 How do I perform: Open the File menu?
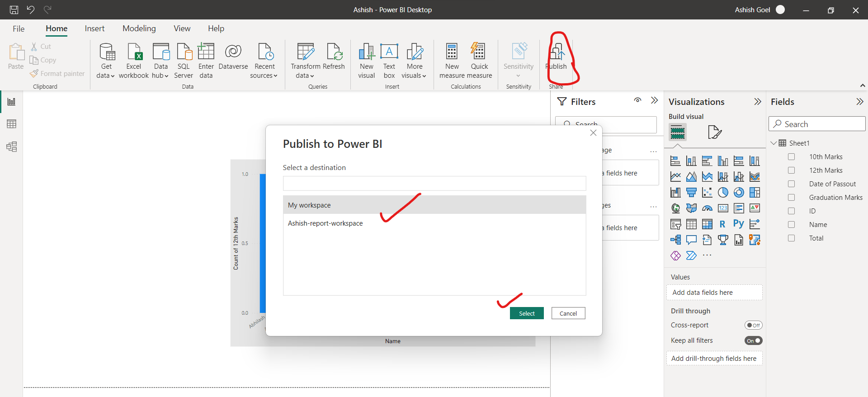[19, 28]
